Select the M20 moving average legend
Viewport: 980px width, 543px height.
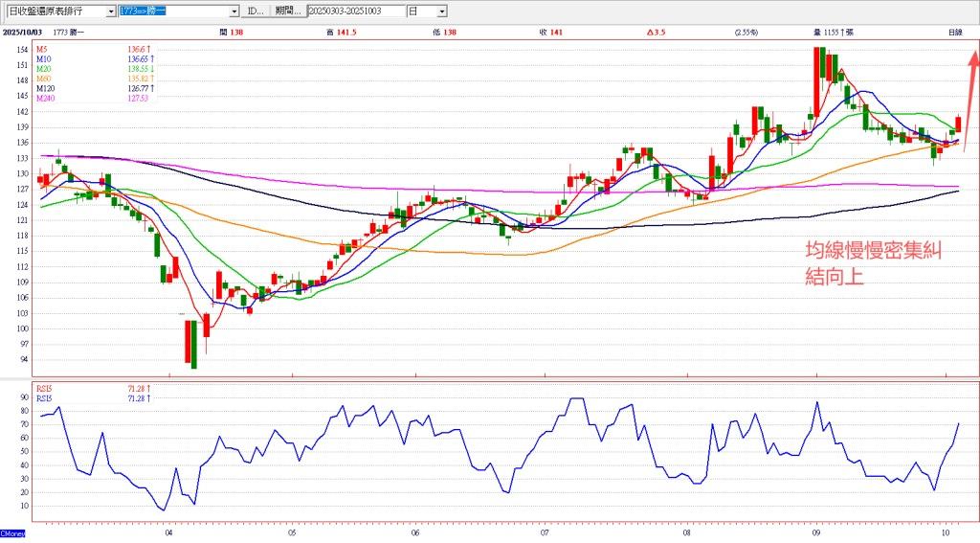pos(43,69)
